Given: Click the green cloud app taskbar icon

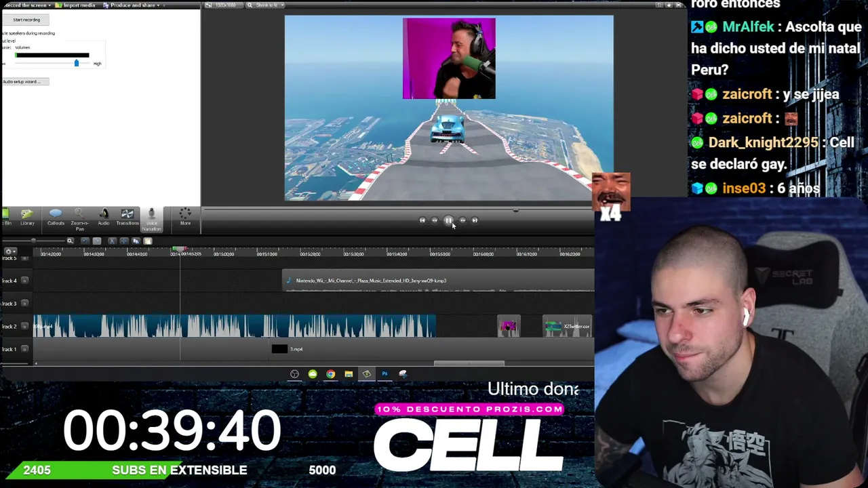Looking at the screenshot, I should (x=313, y=373).
